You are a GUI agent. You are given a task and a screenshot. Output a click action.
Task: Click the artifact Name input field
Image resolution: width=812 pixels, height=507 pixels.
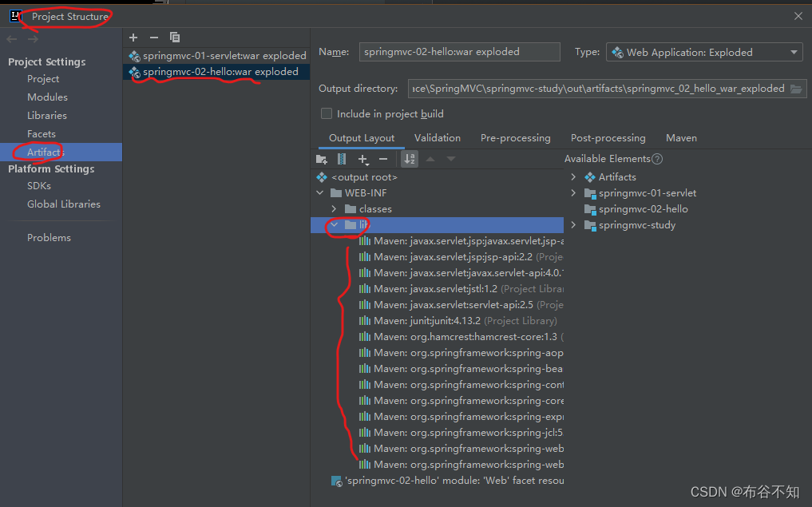(459, 52)
